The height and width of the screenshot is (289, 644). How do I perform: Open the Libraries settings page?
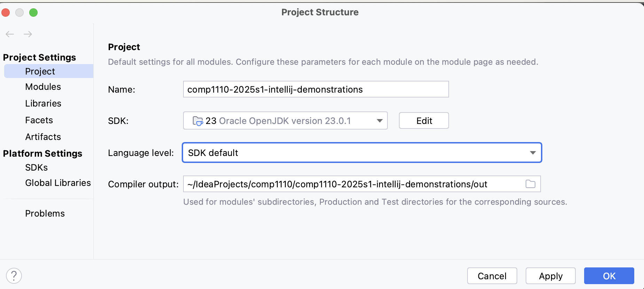click(x=43, y=103)
